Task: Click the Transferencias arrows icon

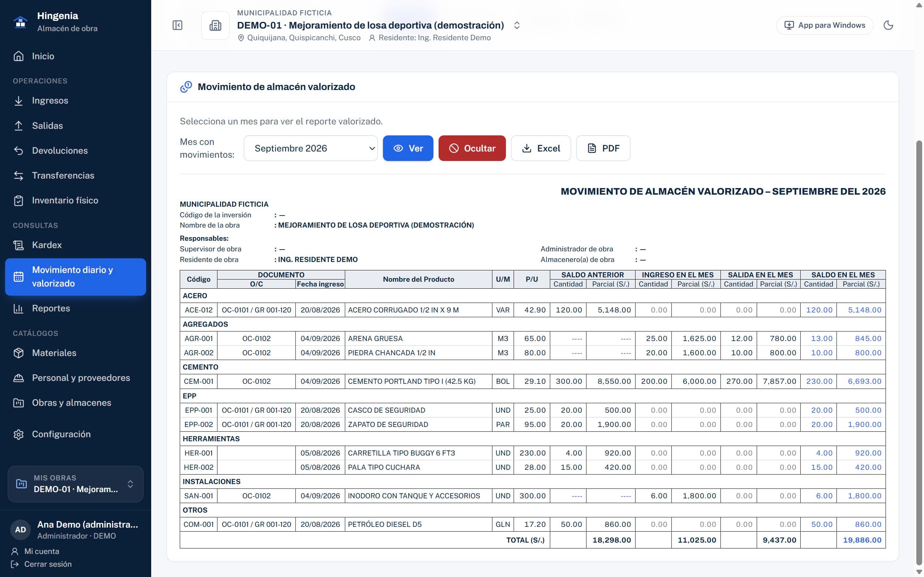Action: (x=18, y=176)
